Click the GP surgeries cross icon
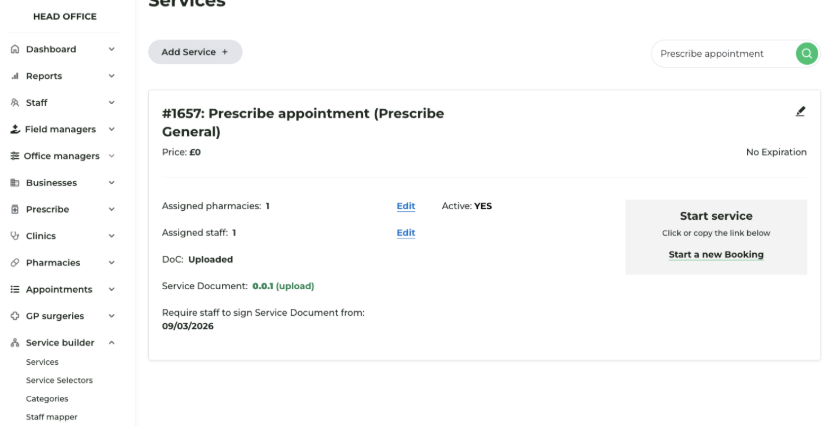 pos(15,316)
